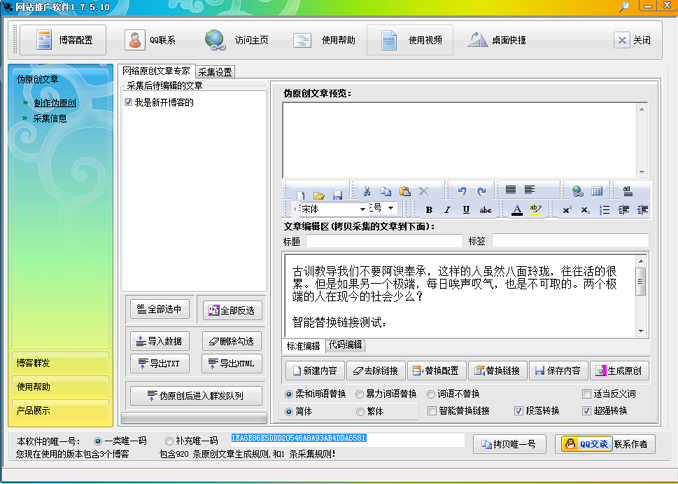Click the select-all icon at toolbar end

pos(627,191)
